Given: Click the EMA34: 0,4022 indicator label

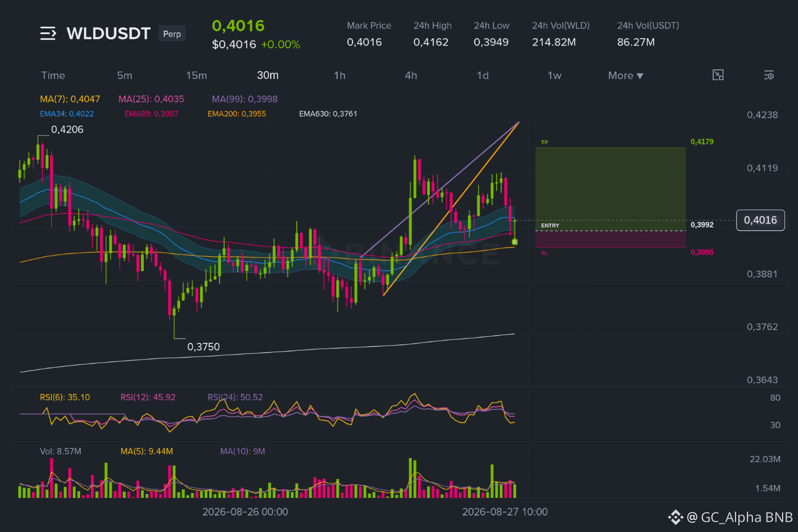Looking at the screenshot, I should click(66, 114).
